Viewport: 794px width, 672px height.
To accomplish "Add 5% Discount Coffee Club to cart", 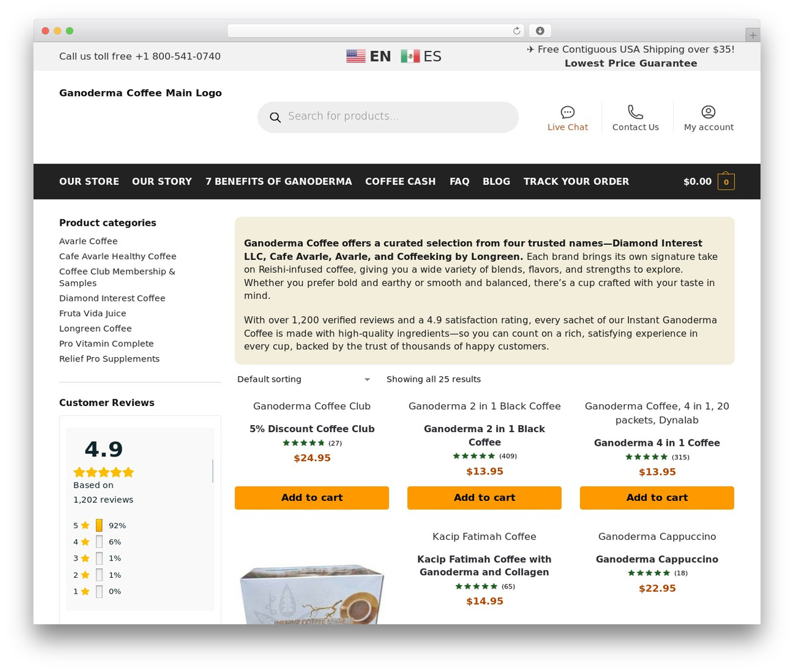I will (x=312, y=498).
